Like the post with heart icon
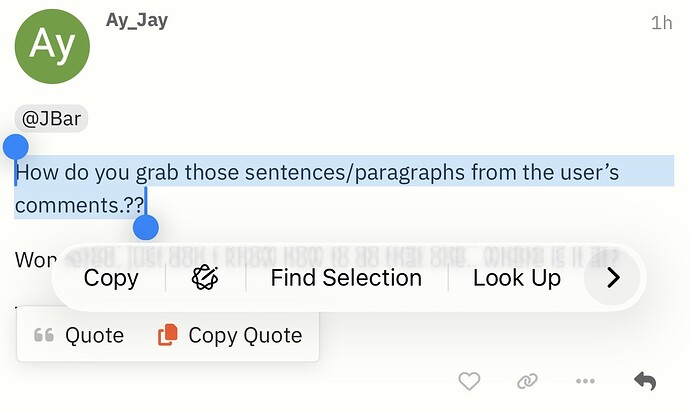The height and width of the screenshot is (413, 690). pos(469,381)
